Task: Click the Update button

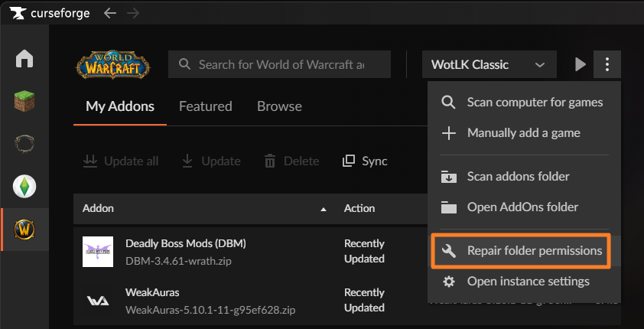Action: pos(211,161)
